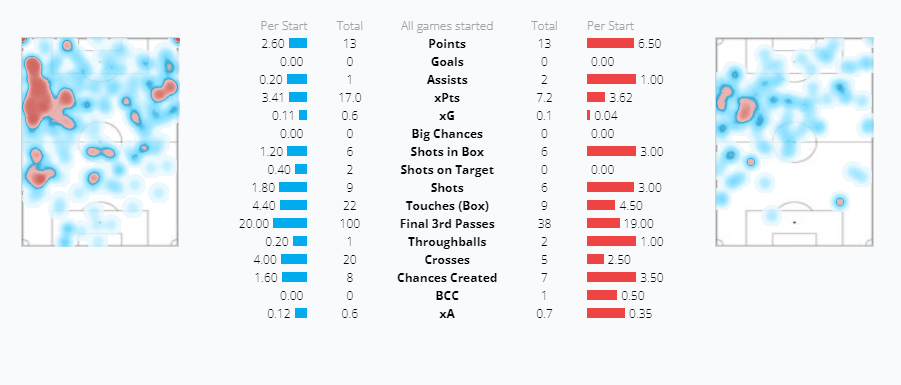Click the left player touch heatmap
The image size is (901, 385).
[x=101, y=142]
